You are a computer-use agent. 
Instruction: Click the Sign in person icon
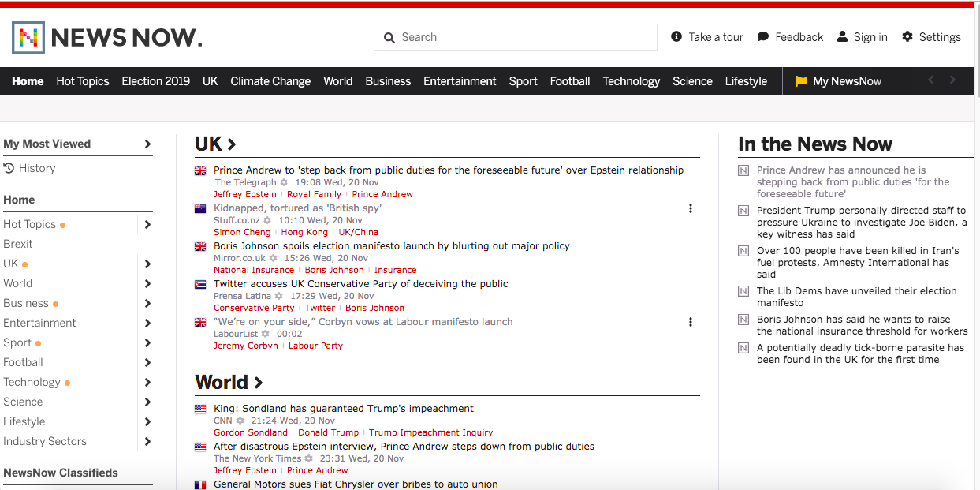[x=842, y=36]
